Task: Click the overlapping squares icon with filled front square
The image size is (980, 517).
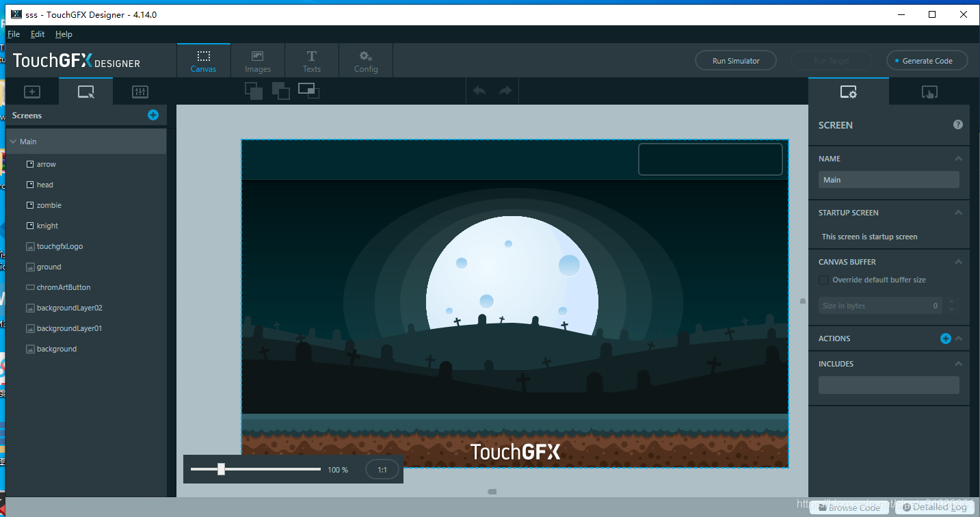Action: pos(254,91)
